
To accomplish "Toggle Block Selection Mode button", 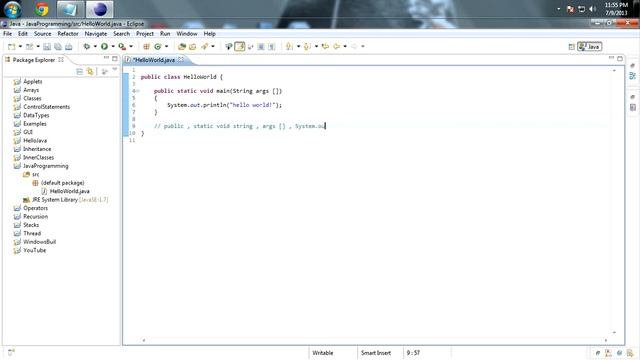I will [261, 47].
